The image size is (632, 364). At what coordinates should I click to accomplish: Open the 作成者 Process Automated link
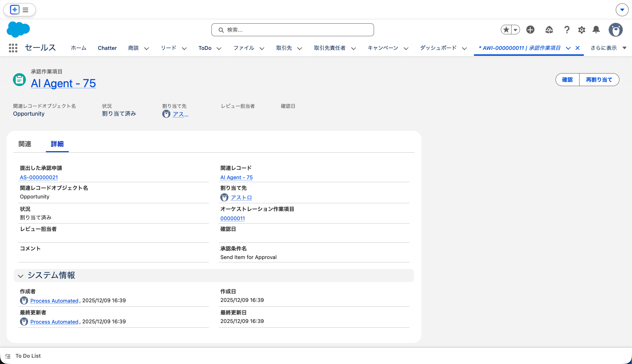pyautogui.click(x=54, y=301)
